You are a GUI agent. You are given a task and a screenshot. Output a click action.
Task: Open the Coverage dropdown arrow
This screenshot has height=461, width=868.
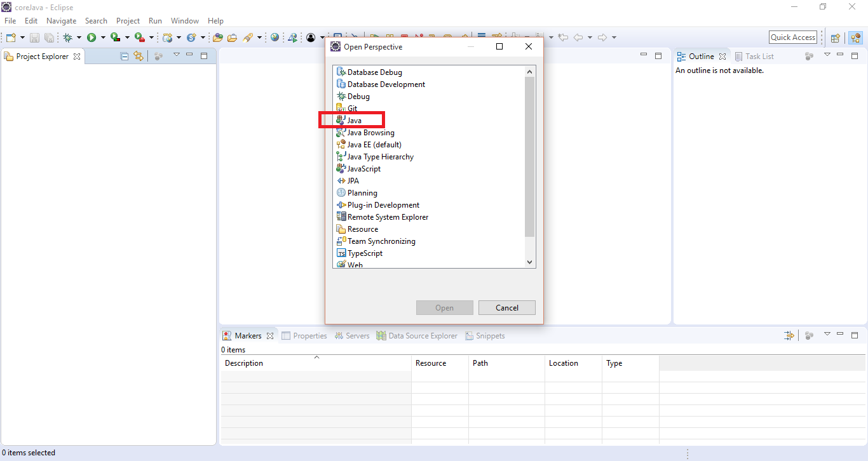(128, 38)
